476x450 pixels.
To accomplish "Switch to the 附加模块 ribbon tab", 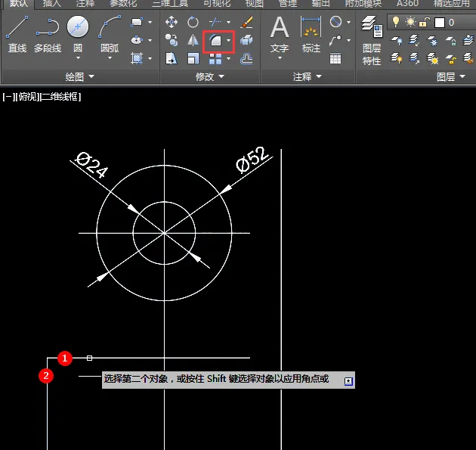I will pos(363,4).
